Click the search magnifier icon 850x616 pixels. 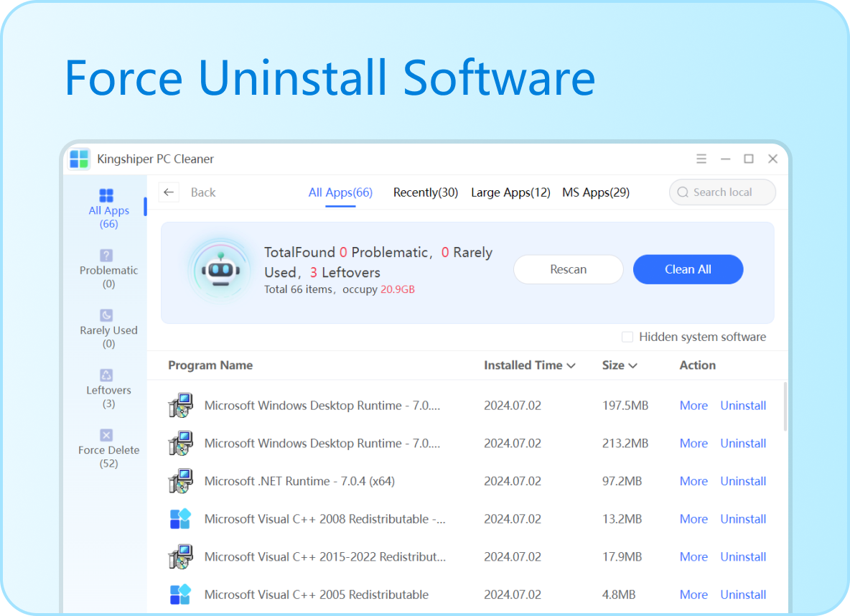click(x=683, y=192)
